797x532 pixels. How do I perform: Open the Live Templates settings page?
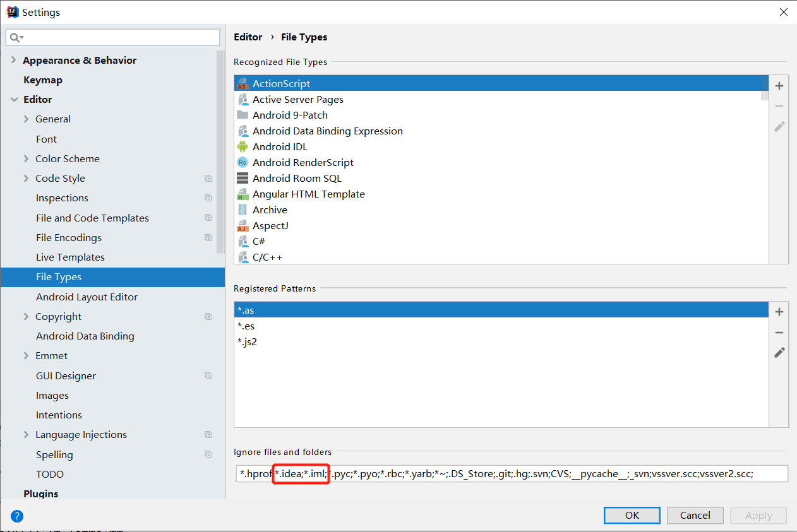70,257
